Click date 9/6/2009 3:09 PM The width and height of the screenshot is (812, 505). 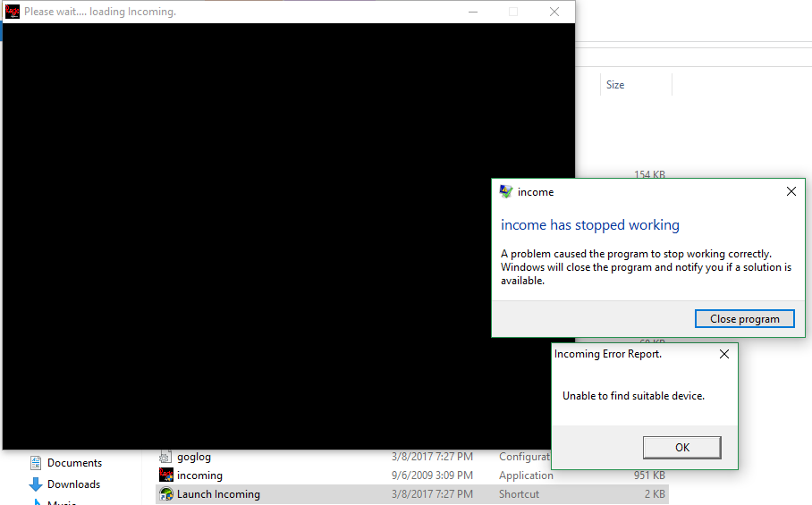coord(432,475)
